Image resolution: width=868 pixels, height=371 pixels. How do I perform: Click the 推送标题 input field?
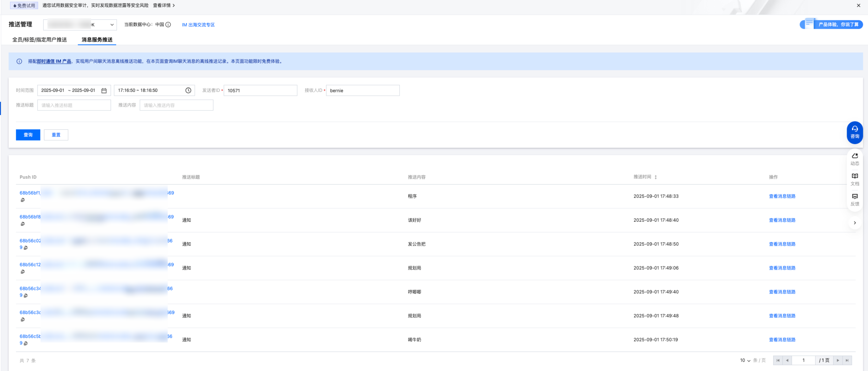(x=74, y=105)
